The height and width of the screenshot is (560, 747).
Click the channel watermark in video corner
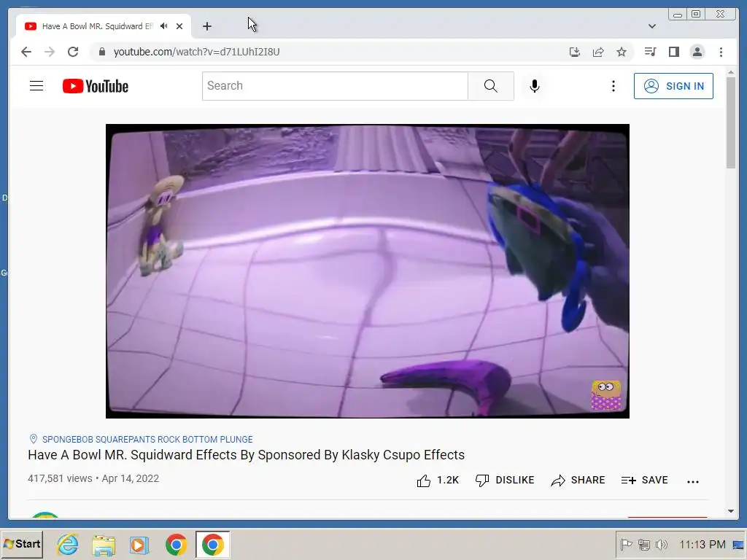click(606, 394)
